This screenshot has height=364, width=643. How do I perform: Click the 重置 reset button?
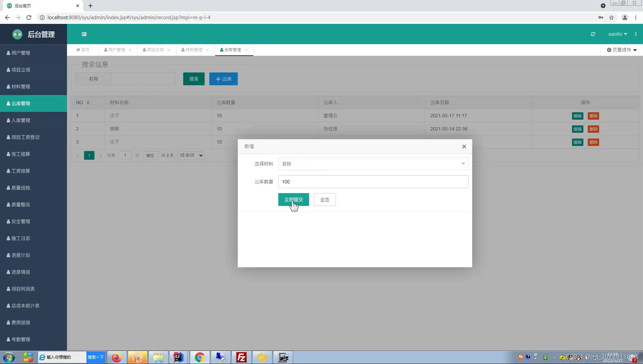point(325,200)
